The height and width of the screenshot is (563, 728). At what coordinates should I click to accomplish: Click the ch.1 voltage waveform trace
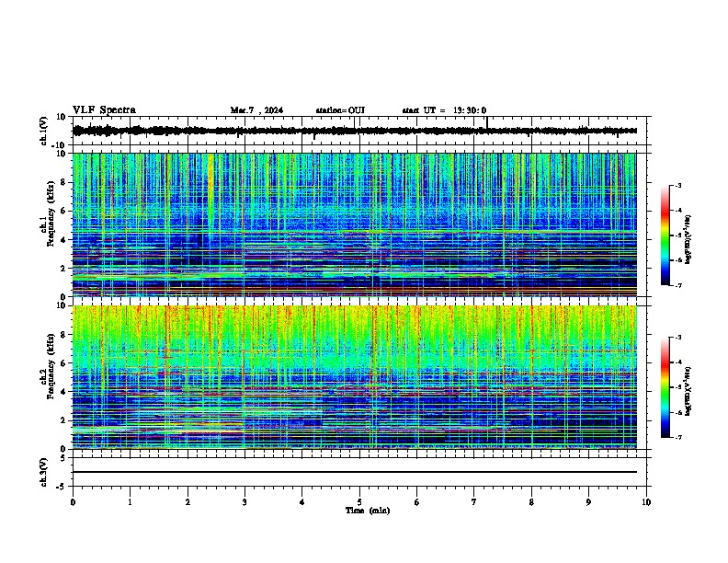(355, 131)
